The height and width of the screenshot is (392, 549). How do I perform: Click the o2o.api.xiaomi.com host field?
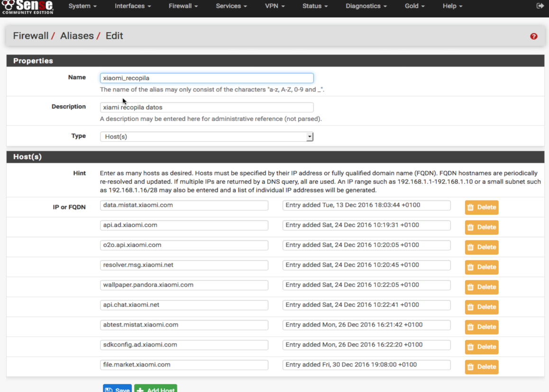pos(184,245)
